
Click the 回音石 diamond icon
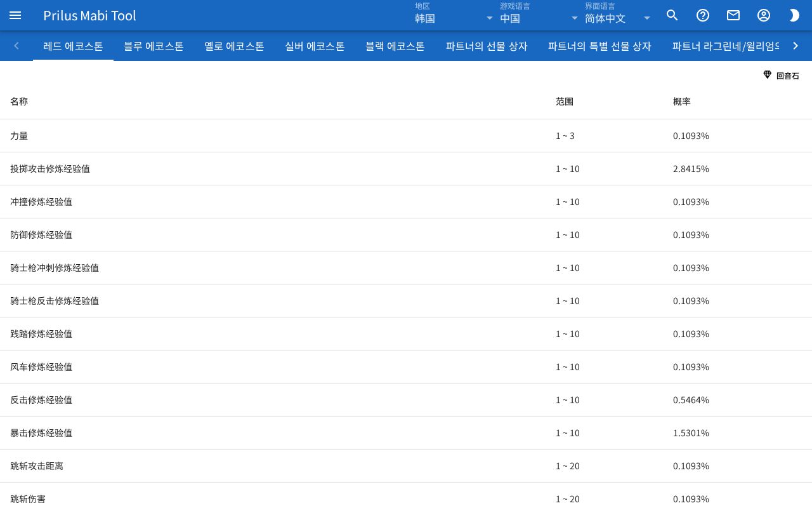point(767,75)
